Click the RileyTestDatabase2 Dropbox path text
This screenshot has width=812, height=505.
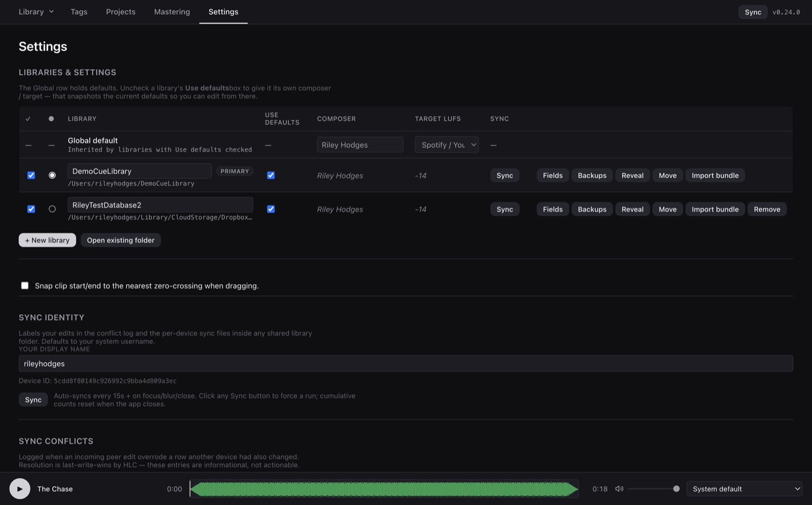coord(160,218)
